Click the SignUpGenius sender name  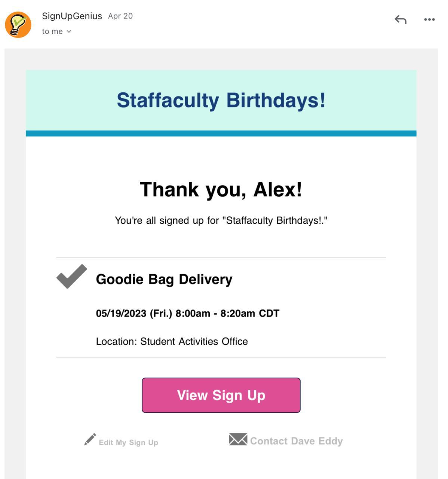point(72,16)
